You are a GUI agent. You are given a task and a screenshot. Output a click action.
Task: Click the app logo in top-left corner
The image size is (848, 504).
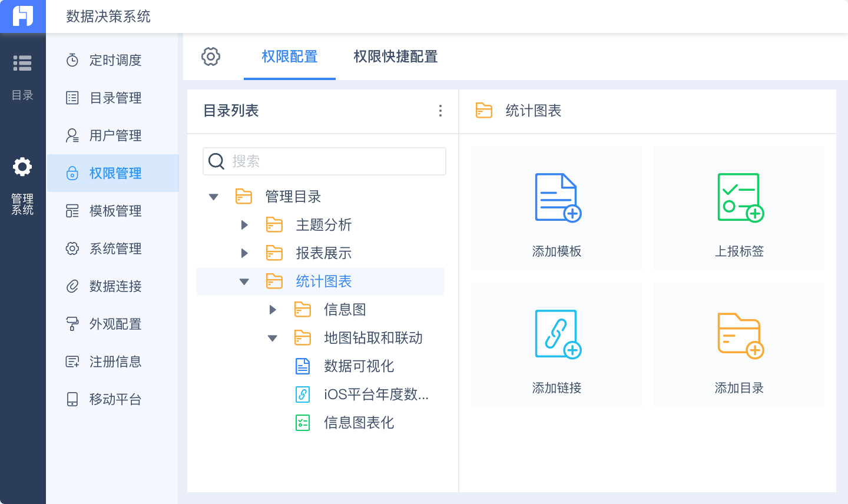pyautogui.click(x=22, y=16)
